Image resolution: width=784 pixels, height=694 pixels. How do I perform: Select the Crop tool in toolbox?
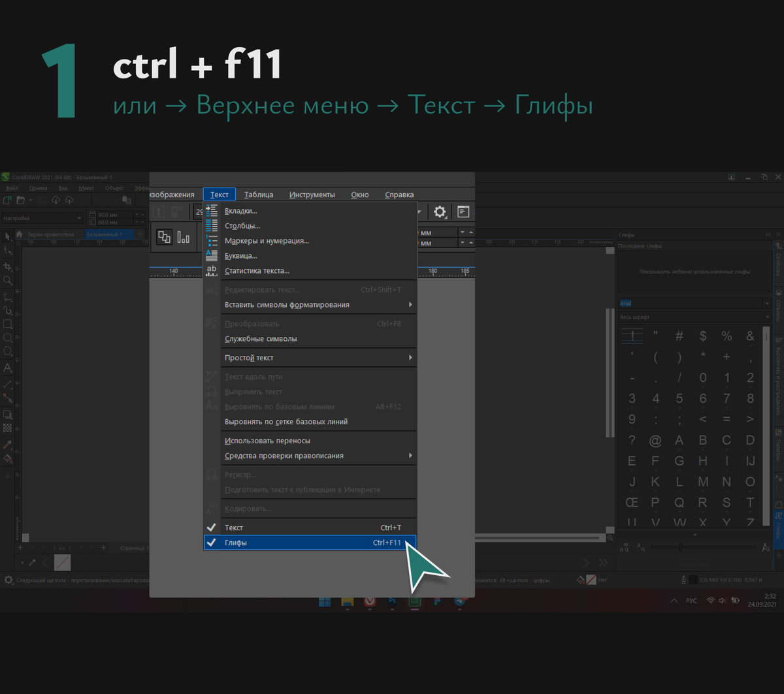click(x=8, y=266)
